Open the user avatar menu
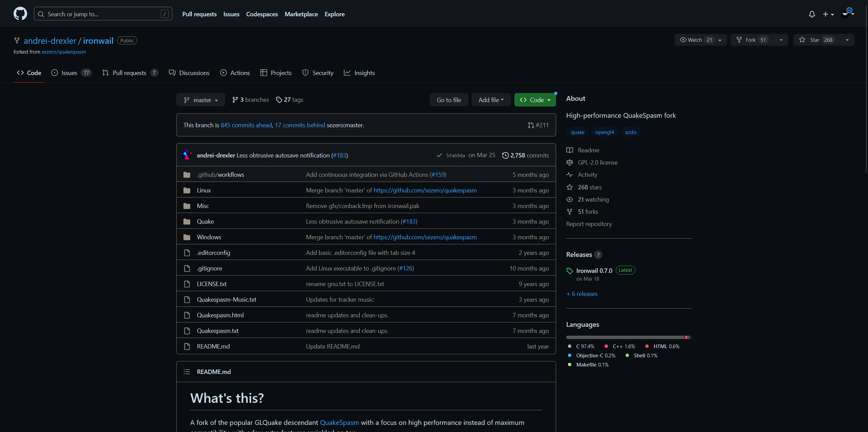868x432 pixels. [847, 13]
